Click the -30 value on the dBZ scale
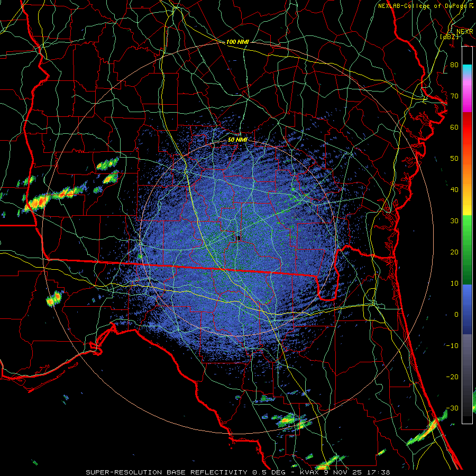 tap(452, 408)
